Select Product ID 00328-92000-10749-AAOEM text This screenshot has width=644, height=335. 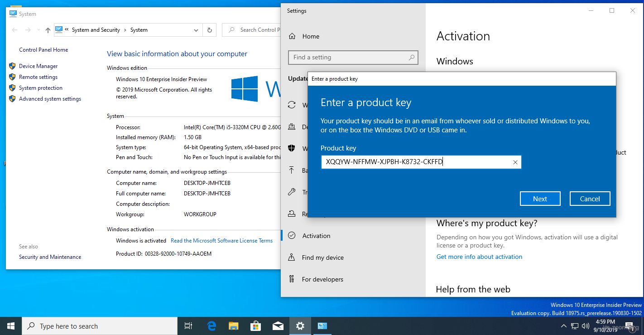click(178, 254)
